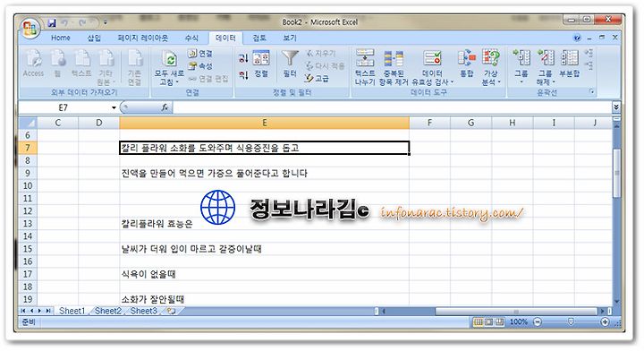
Task: Switch to Page Break Preview in status bar
Action: (499, 322)
